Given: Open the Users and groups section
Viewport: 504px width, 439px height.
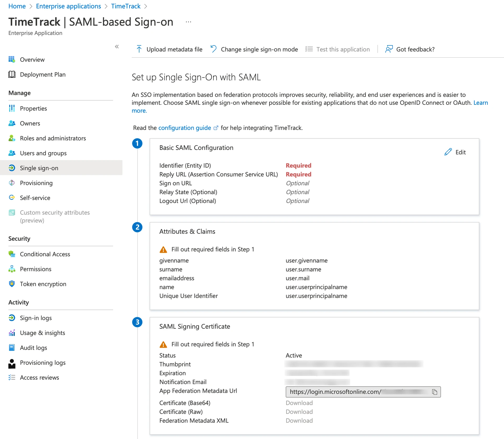Looking at the screenshot, I should pos(43,153).
